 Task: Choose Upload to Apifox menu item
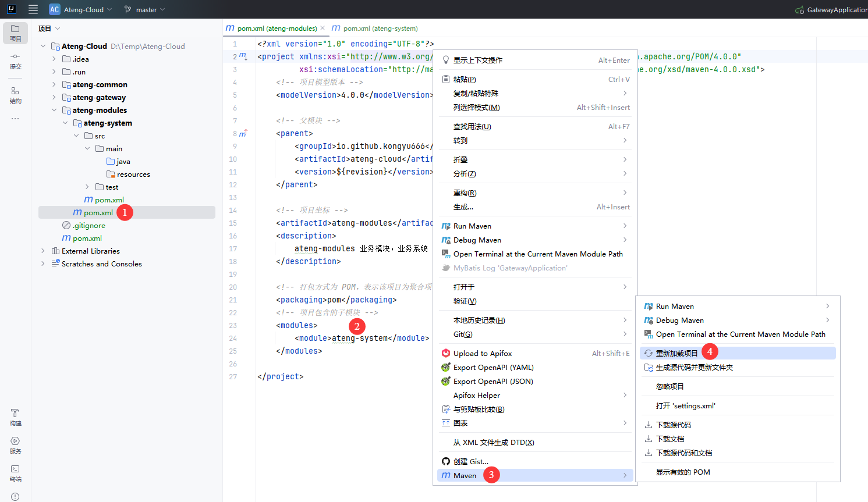(483, 353)
